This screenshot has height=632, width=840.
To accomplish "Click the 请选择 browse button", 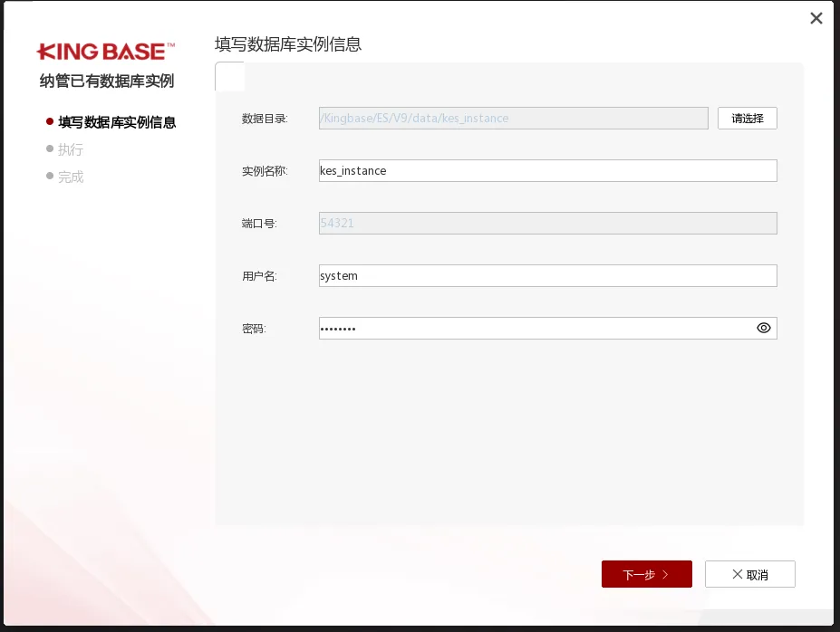I will [x=748, y=119].
